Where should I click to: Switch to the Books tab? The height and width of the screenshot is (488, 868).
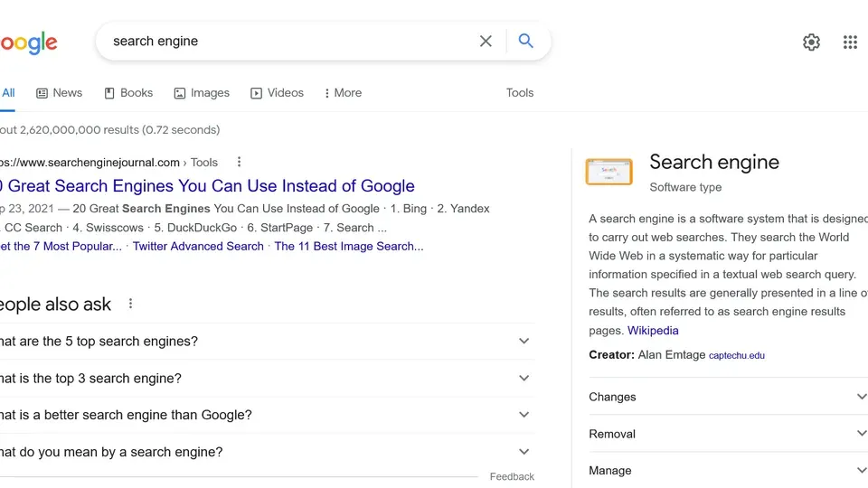point(128,93)
